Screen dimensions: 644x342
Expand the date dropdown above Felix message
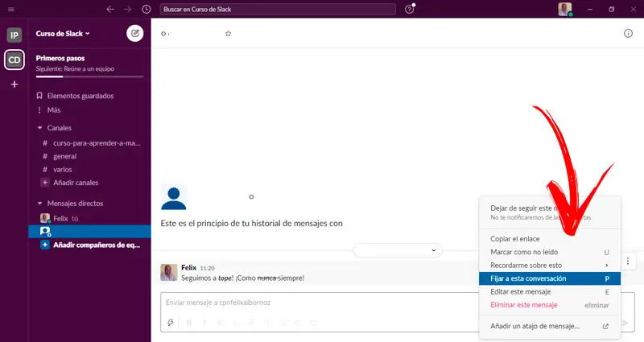[398, 250]
